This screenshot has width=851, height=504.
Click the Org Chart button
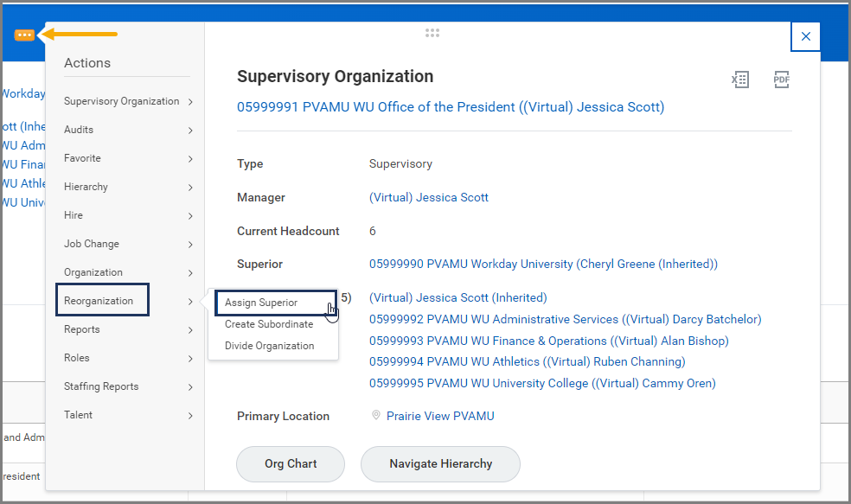click(x=291, y=464)
